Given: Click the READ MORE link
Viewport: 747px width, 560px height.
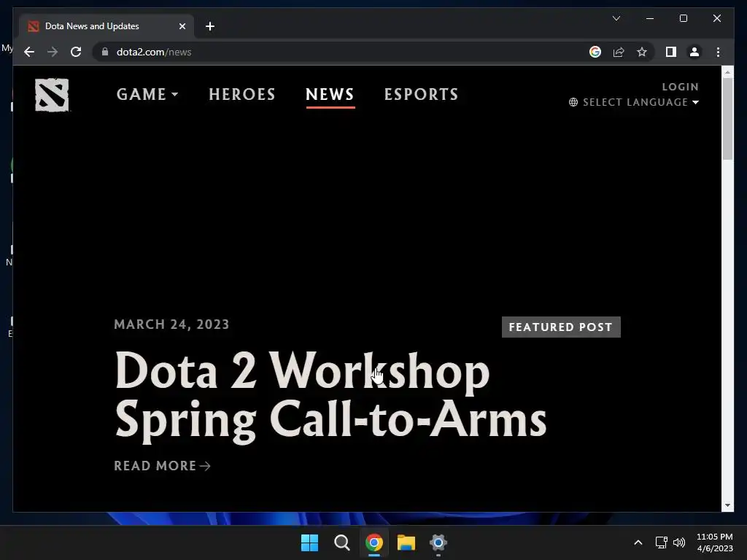Looking at the screenshot, I should pos(162,466).
